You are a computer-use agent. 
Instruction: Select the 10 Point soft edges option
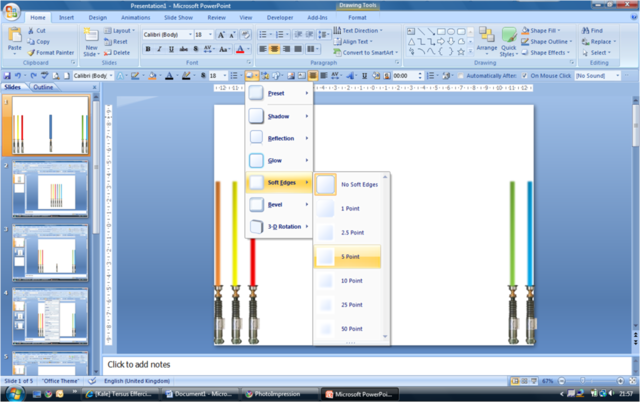[x=351, y=281]
